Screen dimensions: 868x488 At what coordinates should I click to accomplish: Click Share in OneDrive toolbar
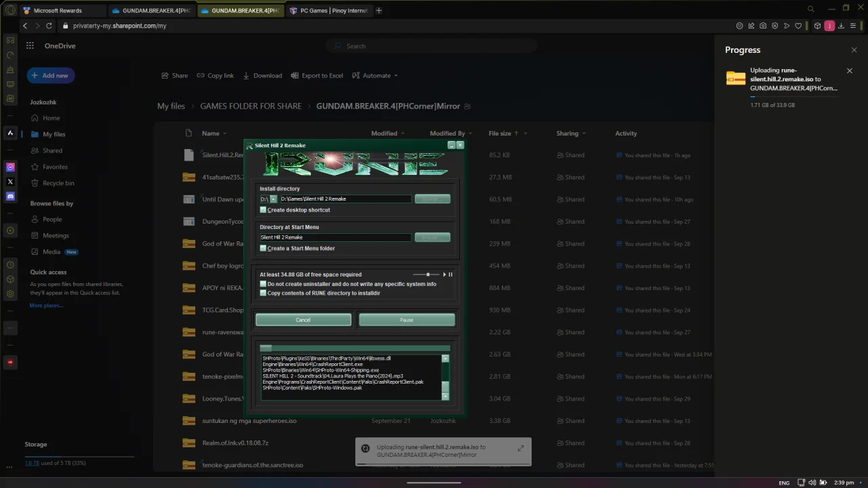(174, 75)
